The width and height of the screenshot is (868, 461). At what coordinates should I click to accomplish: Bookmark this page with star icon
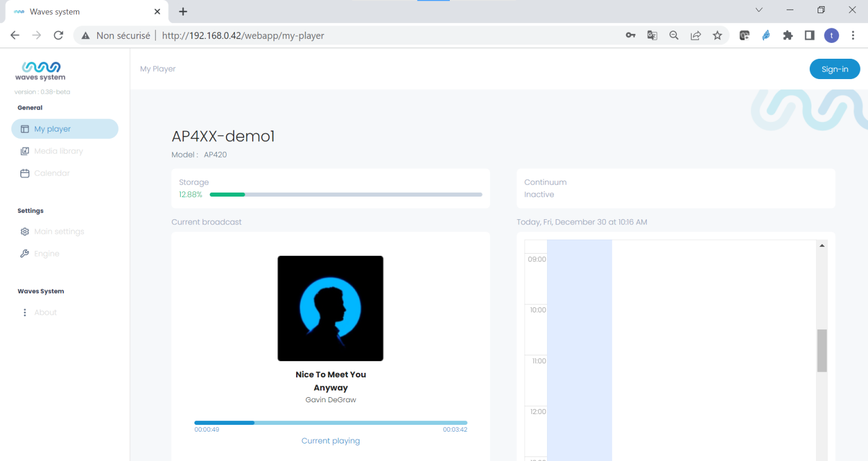717,36
